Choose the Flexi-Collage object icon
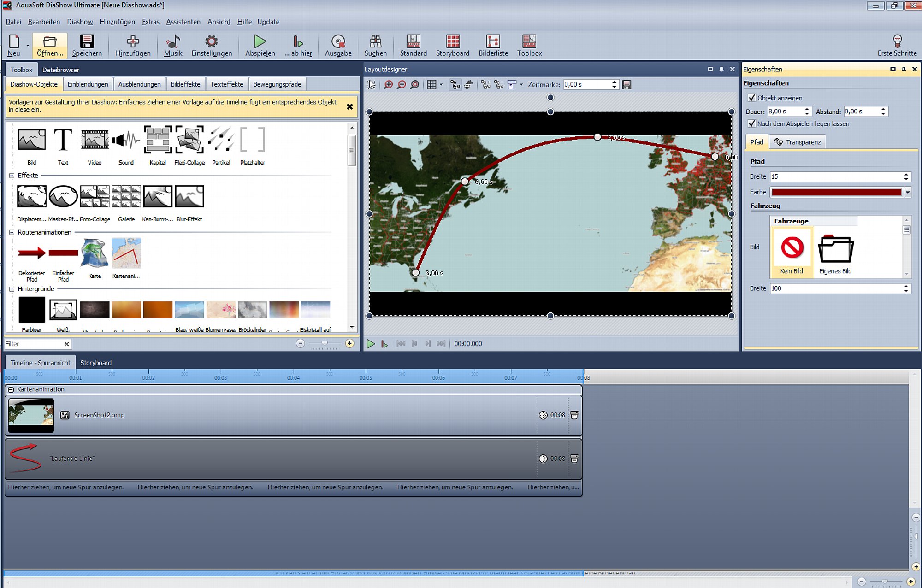This screenshot has width=922, height=588. coord(189,139)
